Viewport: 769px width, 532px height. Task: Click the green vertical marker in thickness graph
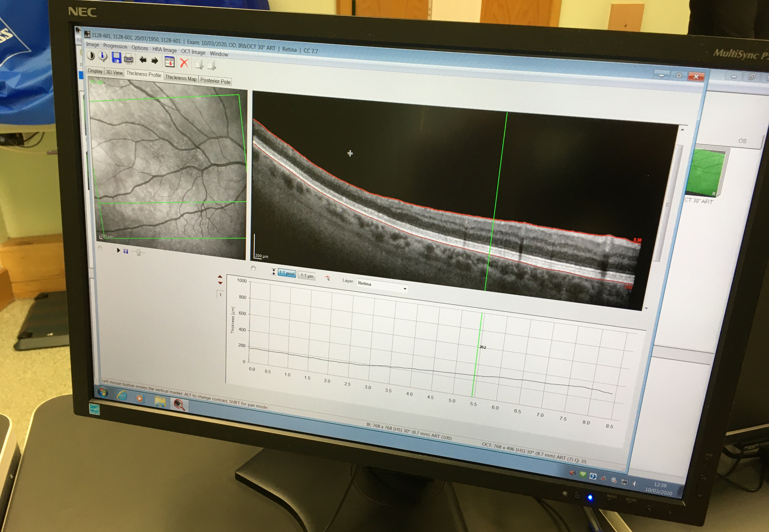click(x=477, y=355)
